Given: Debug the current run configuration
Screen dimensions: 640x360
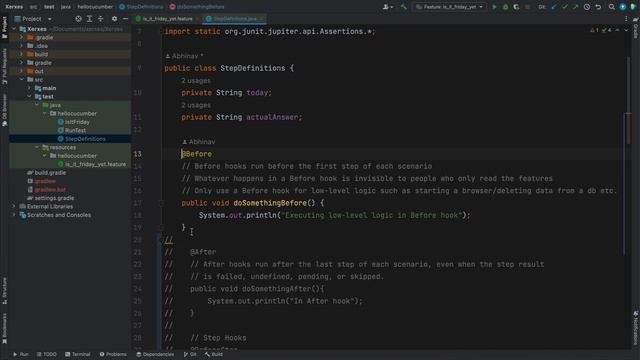Looking at the screenshot, I should [505, 7].
